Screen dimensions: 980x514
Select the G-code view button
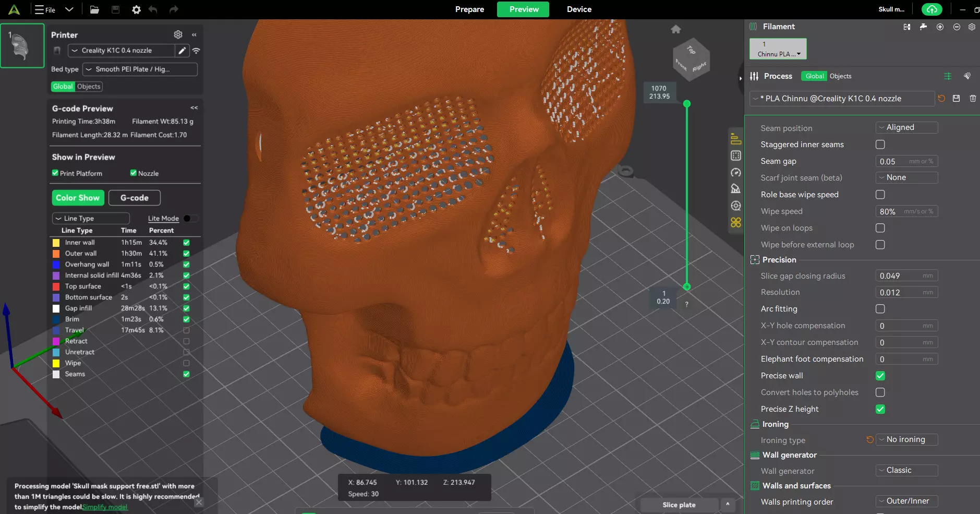(134, 198)
